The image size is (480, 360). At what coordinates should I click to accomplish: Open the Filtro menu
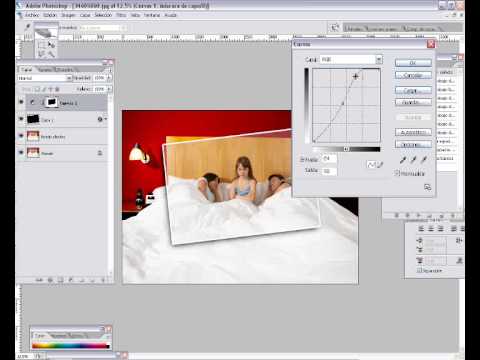coord(121,15)
